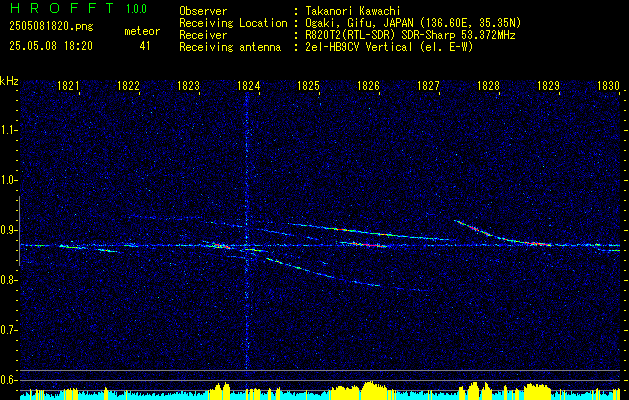Click the 0.7 kHz axis label

(8, 330)
